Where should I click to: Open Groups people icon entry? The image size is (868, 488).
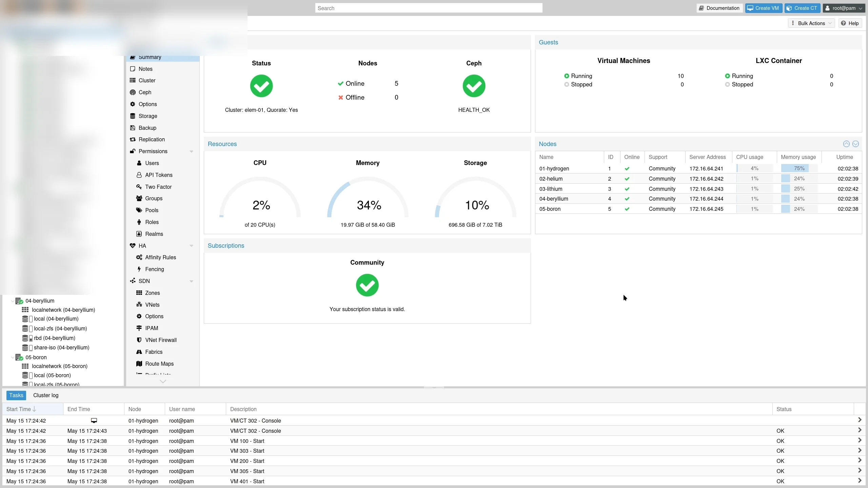pos(139,198)
